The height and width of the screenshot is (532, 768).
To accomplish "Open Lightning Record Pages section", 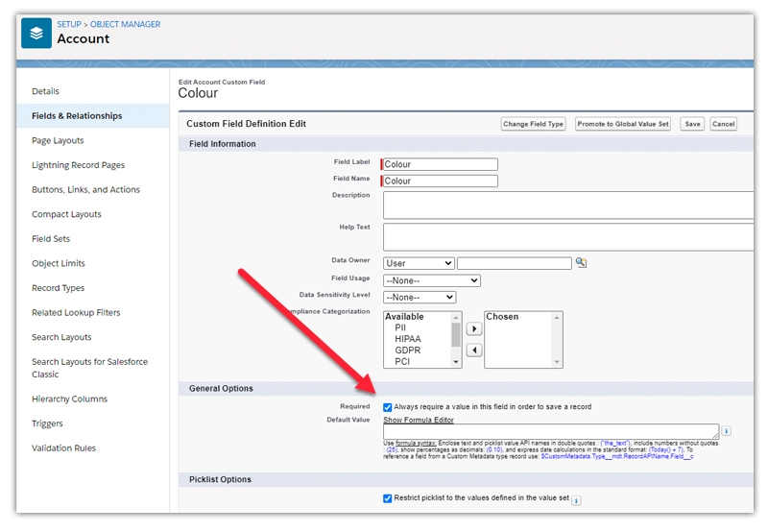I will click(x=79, y=165).
